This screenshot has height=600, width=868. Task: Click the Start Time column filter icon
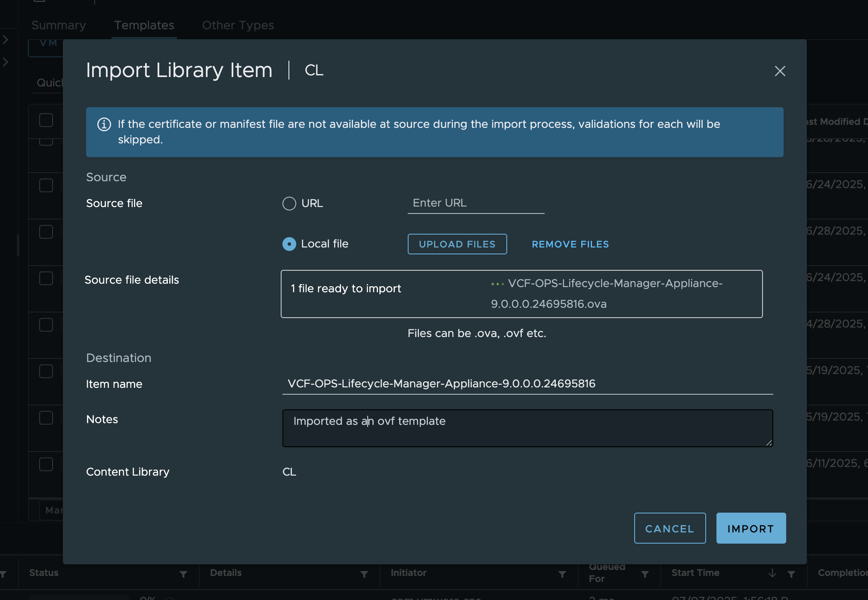(791, 574)
